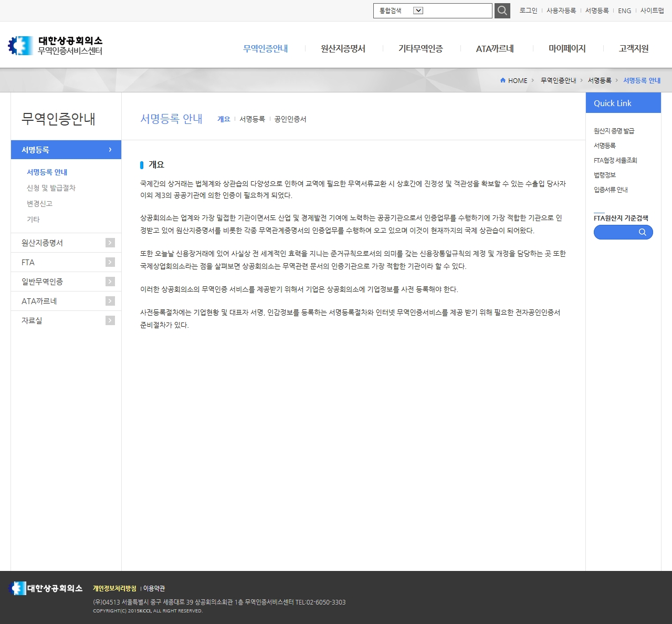Image resolution: width=672 pixels, height=624 pixels.
Task: Click the 서명등록 highlighted sidebar item
Action: click(x=66, y=150)
